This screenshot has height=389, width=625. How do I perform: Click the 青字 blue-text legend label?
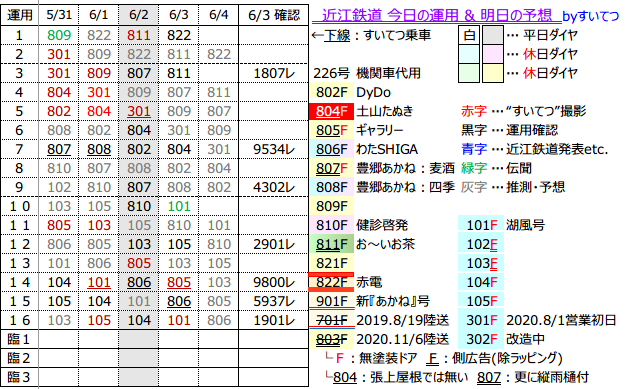[x=474, y=149]
